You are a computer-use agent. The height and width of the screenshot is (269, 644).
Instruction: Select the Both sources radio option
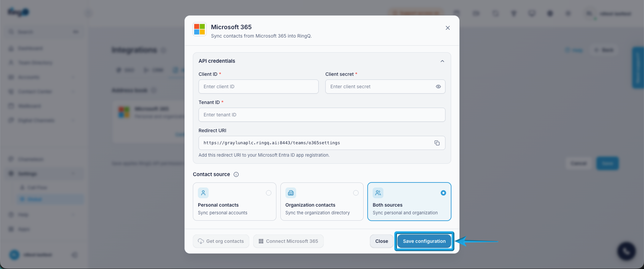click(x=443, y=193)
